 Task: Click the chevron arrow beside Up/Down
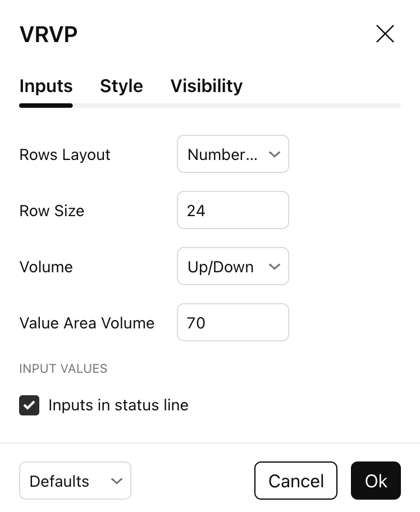point(274,266)
